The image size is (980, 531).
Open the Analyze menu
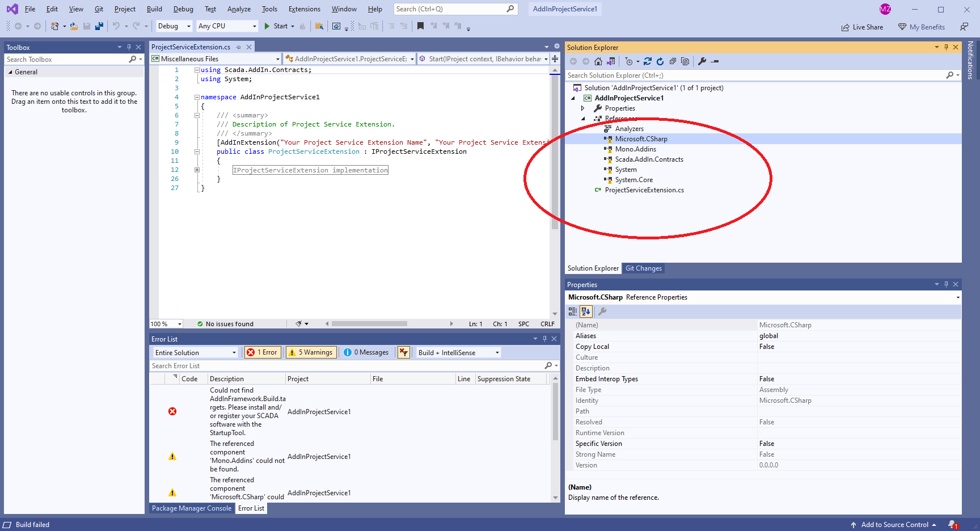click(239, 9)
